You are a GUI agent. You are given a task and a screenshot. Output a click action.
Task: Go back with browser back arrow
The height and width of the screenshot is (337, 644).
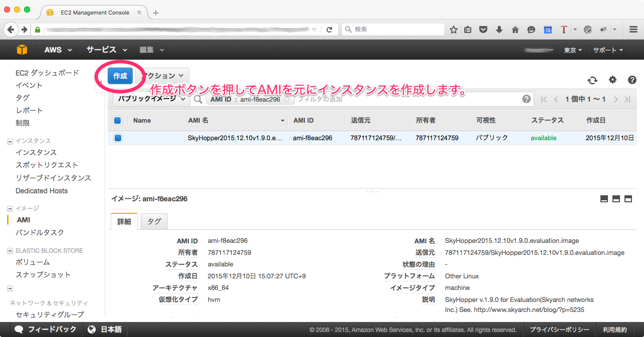tap(11, 30)
